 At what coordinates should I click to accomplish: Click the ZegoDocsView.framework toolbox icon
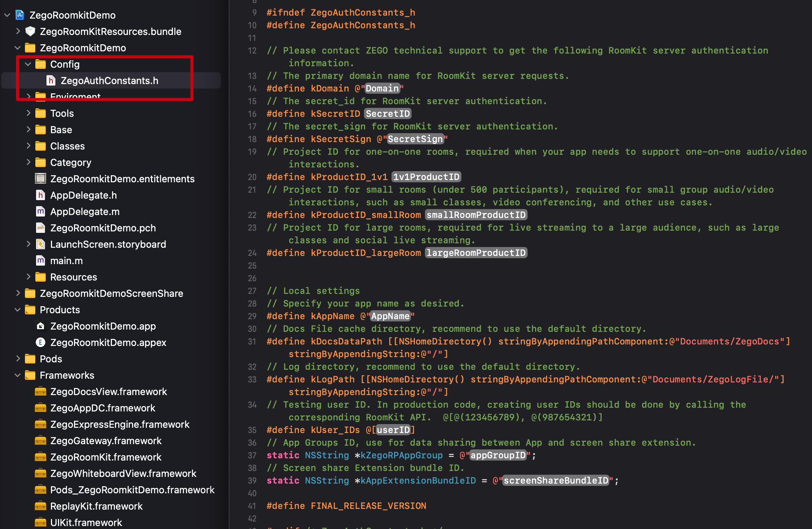click(x=41, y=392)
